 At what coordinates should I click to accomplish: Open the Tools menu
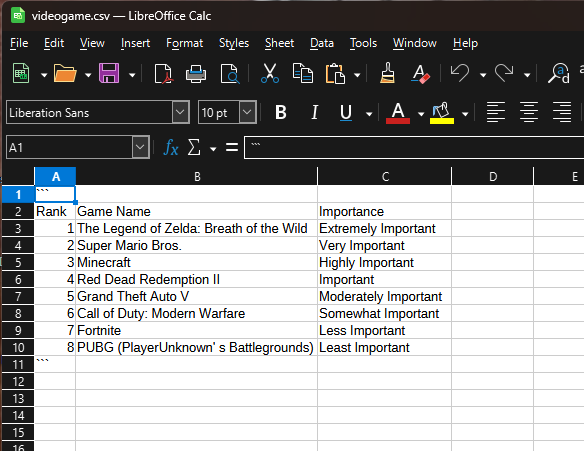tap(363, 43)
